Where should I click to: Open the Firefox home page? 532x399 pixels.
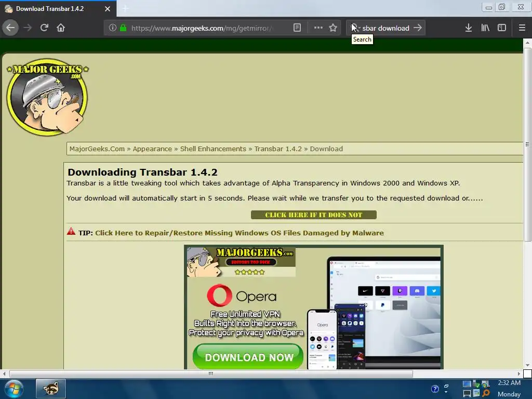pos(61,28)
